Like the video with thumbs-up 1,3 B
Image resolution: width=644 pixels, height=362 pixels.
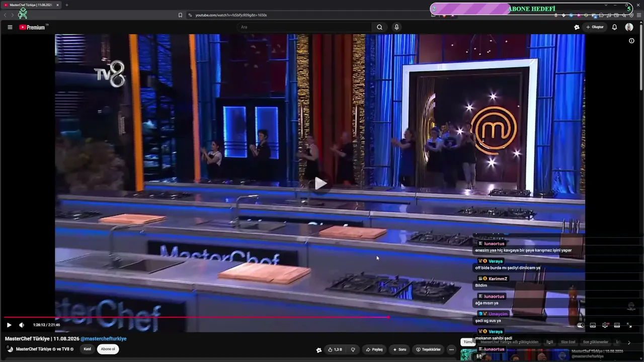335,349
